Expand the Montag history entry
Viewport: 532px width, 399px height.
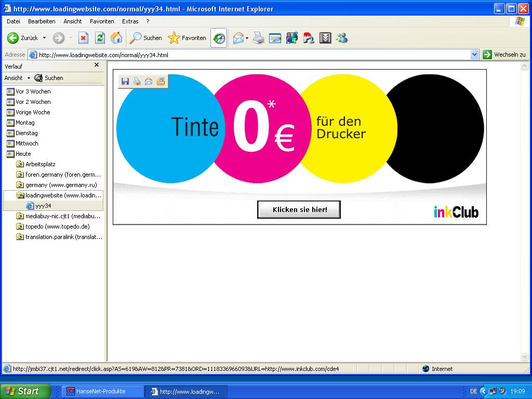pyautogui.click(x=20, y=123)
